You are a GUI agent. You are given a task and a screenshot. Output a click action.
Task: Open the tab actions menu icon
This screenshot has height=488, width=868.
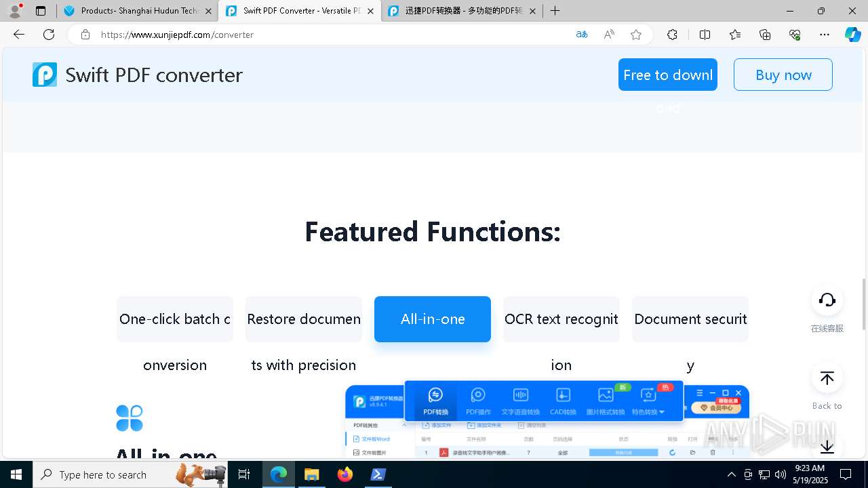click(x=41, y=11)
